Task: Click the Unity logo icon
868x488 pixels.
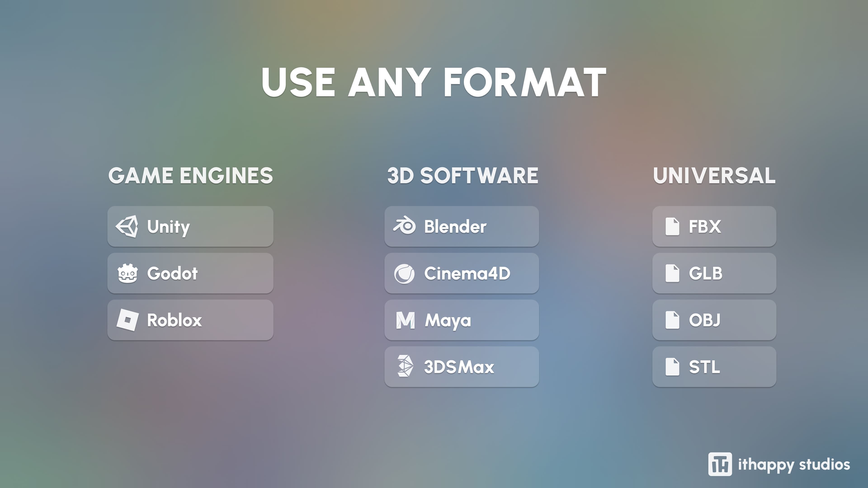Action: point(127,226)
